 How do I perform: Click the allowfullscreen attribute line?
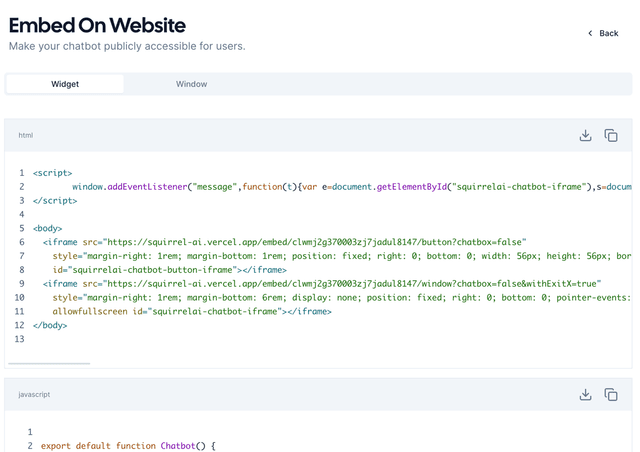[x=178, y=312]
